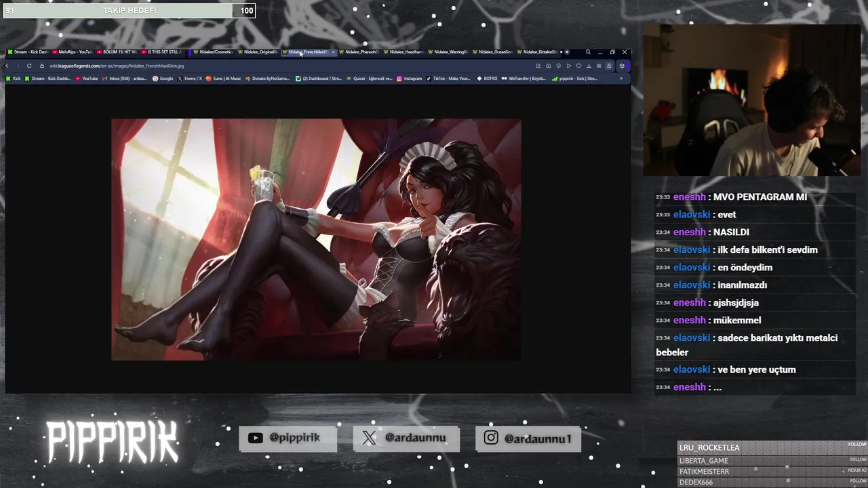868x488 pixels.
Task: Switch to Stream - Kick Dashboard tab
Action: coord(27,52)
